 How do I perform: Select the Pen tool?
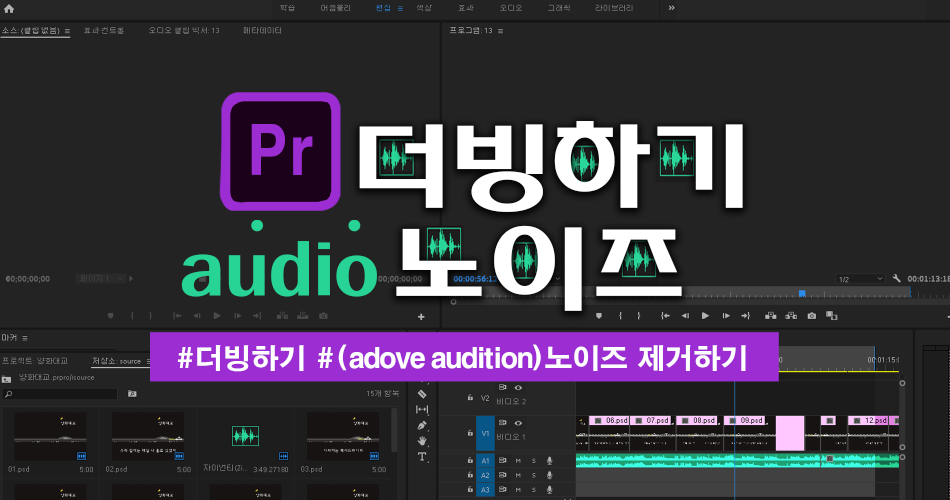tap(422, 425)
